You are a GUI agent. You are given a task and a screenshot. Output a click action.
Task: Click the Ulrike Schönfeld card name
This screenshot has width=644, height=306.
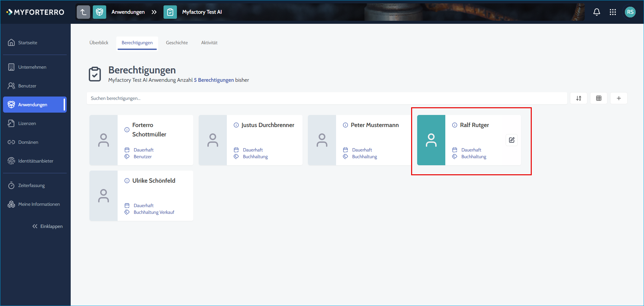coord(154,181)
